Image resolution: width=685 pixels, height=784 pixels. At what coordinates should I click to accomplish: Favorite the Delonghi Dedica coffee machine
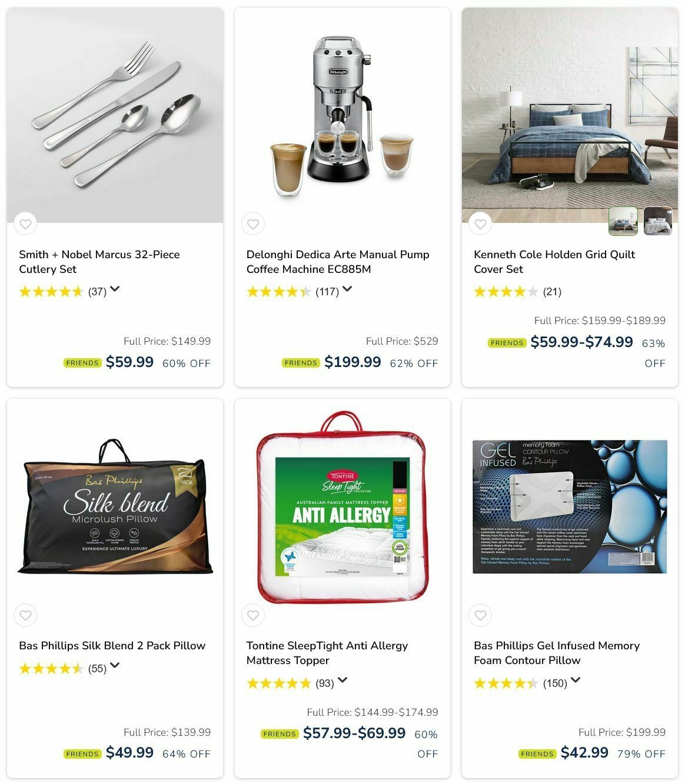click(253, 223)
